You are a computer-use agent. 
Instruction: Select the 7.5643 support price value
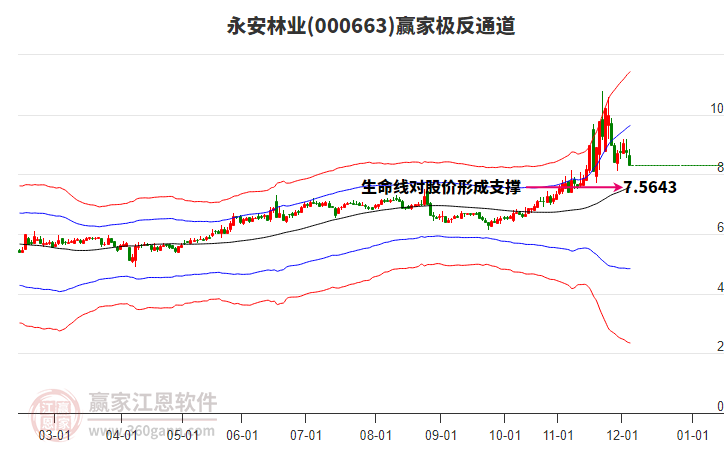click(x=650, y=187)
